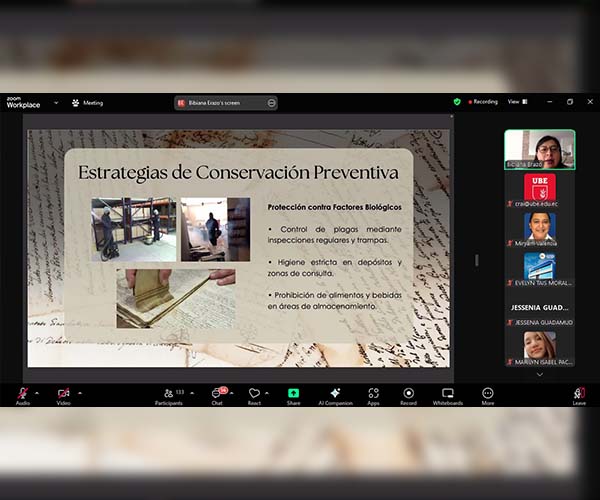Click the slide photo of brush cleaning book
Image resolution: width=600 pixels, height=500 pixels.
176,298
